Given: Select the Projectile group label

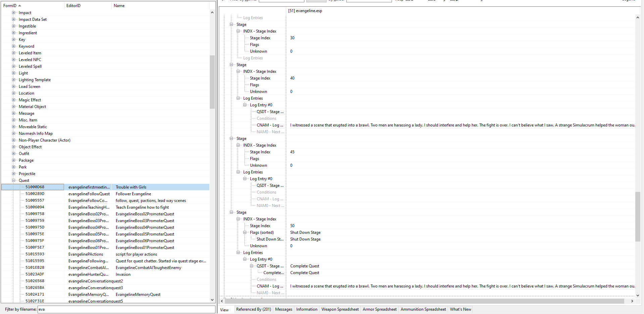Looking at the screenshot, I should 27,174.
